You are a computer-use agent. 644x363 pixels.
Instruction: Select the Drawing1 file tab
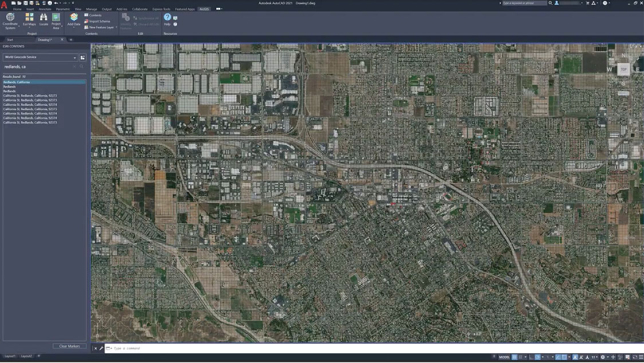point(45,40)
